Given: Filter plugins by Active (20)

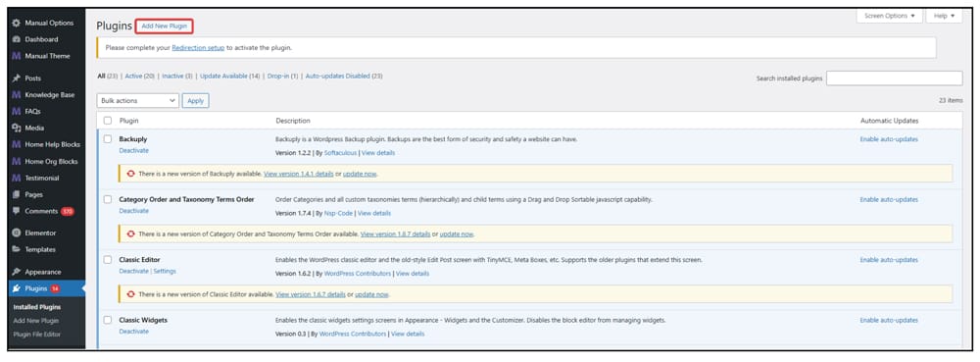Looking at the screenshot, I should 139,76.
